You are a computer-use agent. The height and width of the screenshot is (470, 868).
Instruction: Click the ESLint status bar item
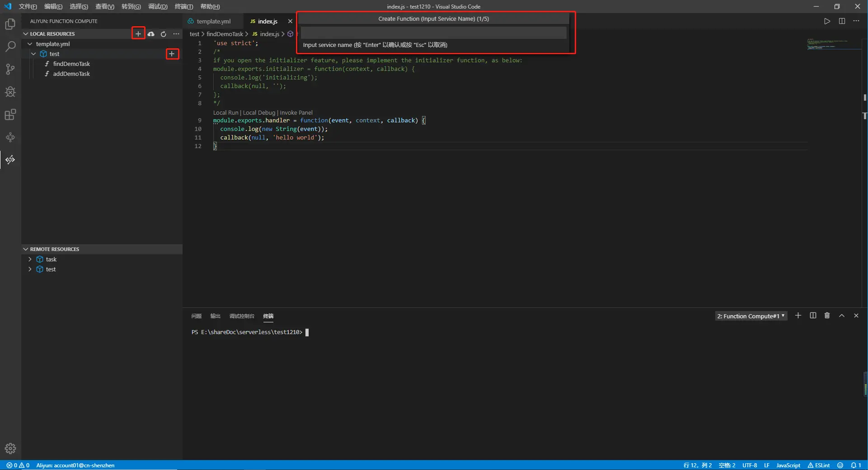pos(819,465)
